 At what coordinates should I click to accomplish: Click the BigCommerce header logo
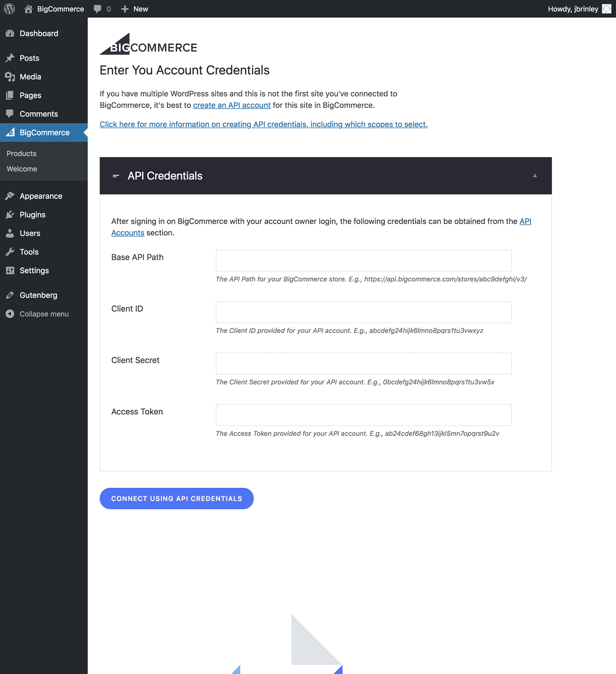(x=148, y=44)
